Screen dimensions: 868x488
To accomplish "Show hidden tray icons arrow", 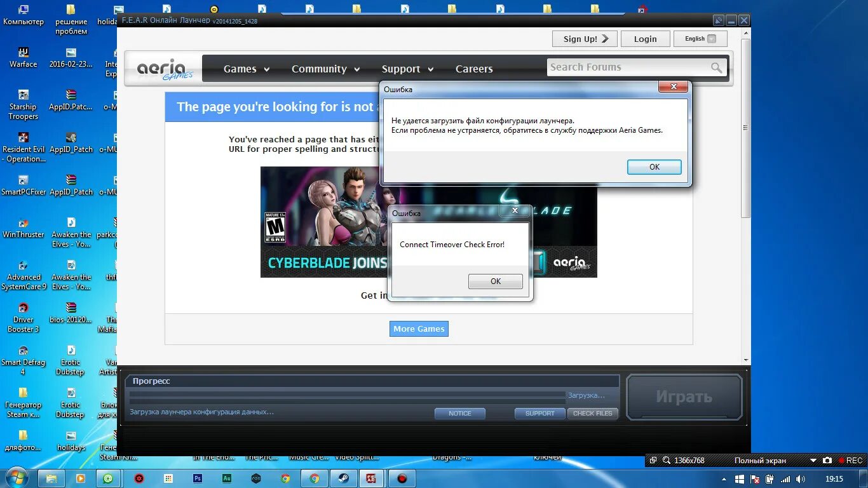I will click(x=724, y=479).
